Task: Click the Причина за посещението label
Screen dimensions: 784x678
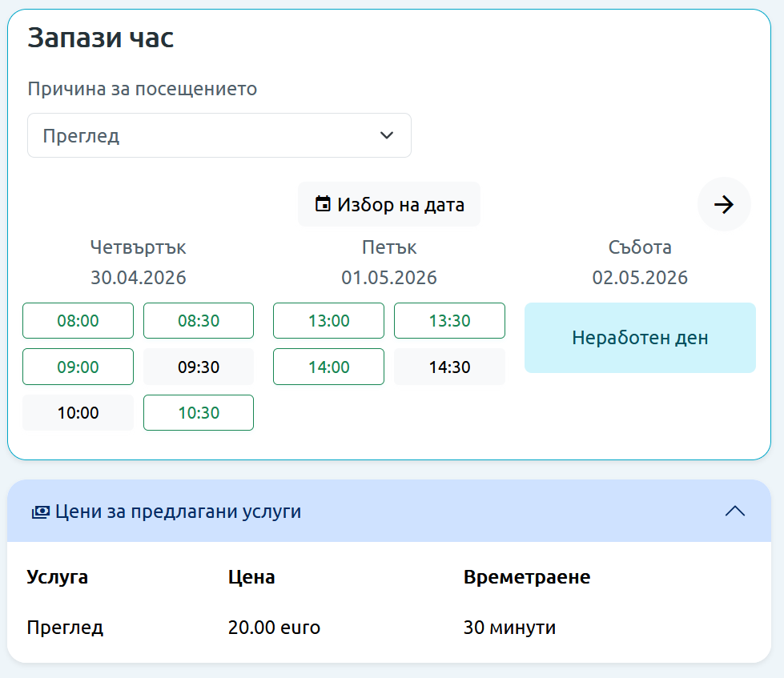Action: [143, 89]
